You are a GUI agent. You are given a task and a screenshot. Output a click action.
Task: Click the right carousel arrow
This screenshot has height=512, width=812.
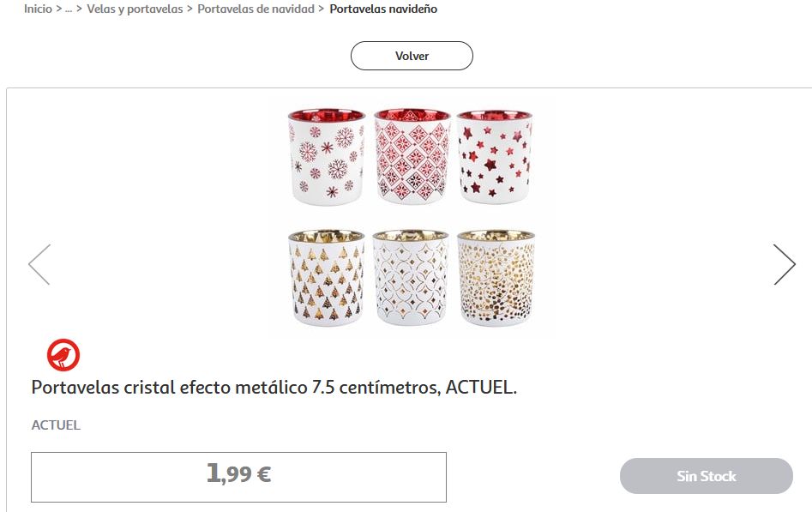(784, 264)
